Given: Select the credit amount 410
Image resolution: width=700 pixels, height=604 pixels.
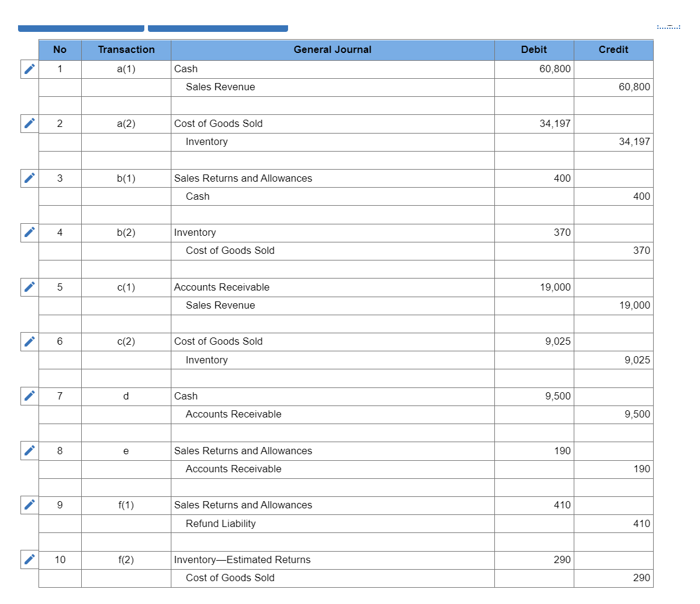Looking at the screenshot, I should coord(642,523).
